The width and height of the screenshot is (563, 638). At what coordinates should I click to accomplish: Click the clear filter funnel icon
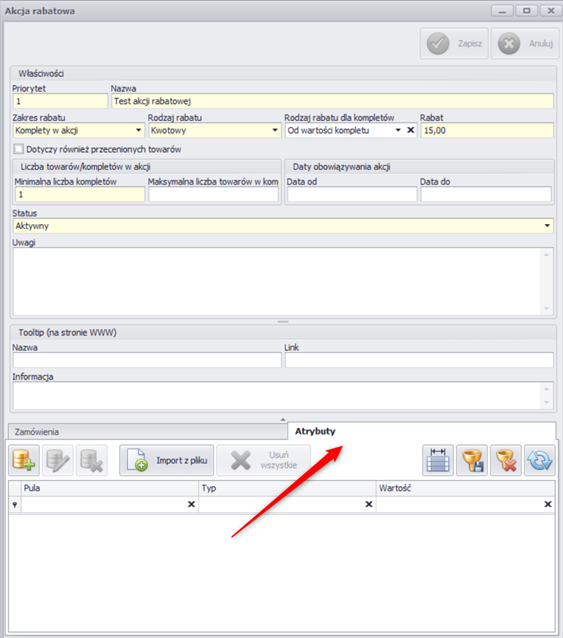(x=506, y=460)
